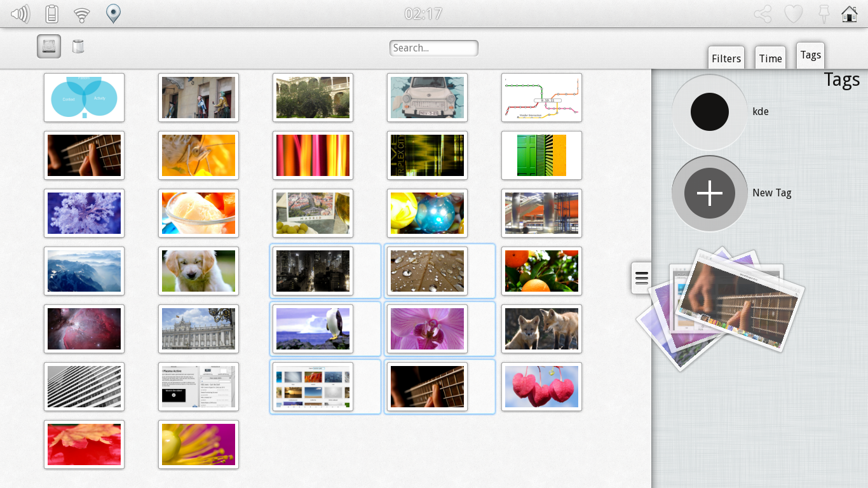Toggle the hard disk device button

coord(49,46)
